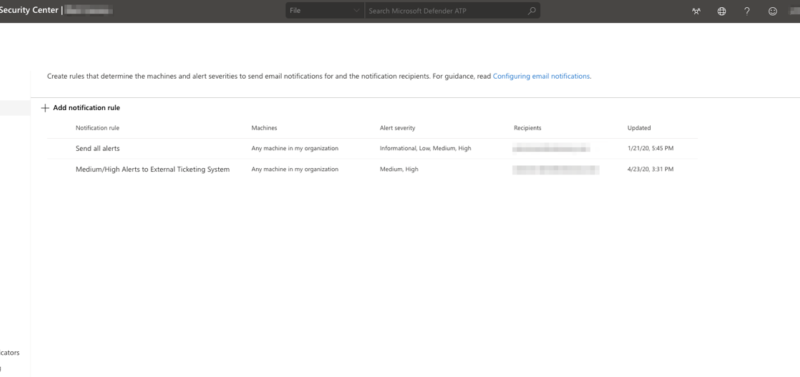Sort by Notification rule column header
800x377 pixels.
click(x=97, y=128)
